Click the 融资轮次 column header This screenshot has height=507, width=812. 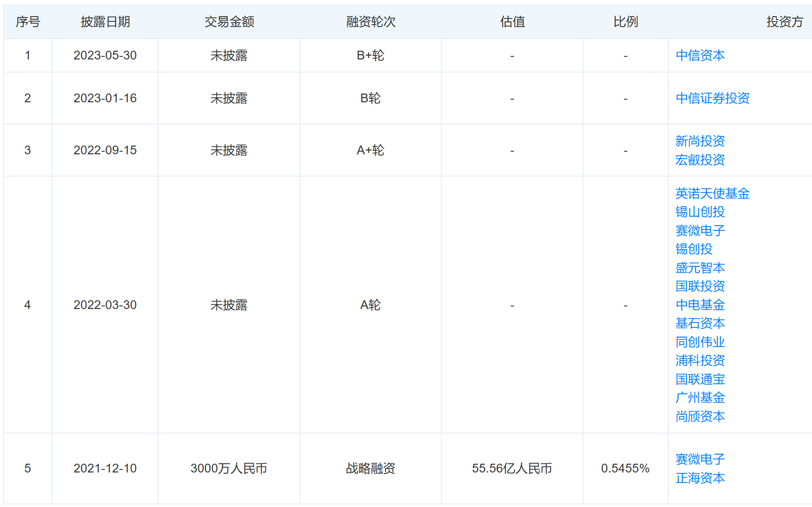(371, 22)
